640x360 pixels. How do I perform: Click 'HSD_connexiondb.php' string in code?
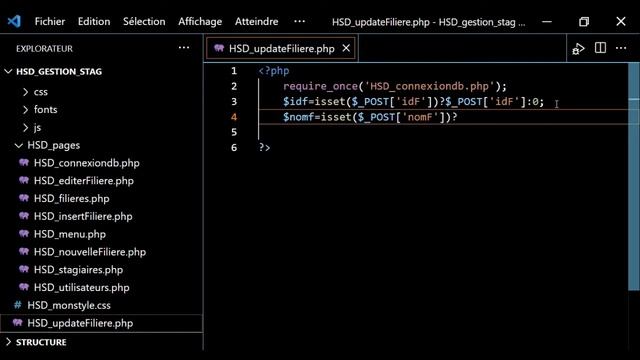429,87
